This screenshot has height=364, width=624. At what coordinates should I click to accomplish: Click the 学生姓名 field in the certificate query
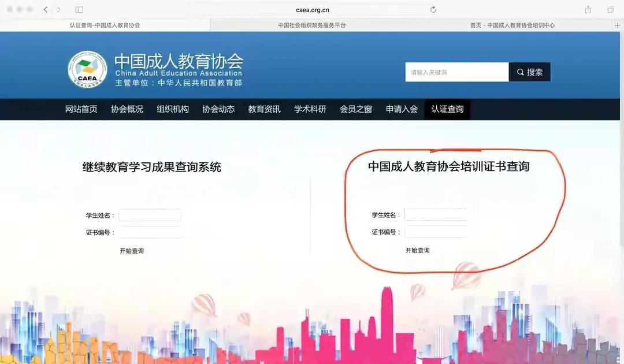pos(436,214)
